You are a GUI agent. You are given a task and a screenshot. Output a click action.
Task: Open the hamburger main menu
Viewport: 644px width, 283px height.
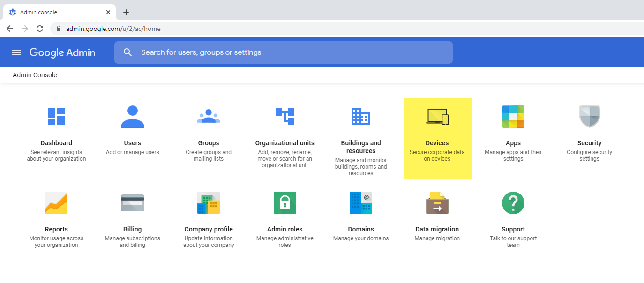16,52
